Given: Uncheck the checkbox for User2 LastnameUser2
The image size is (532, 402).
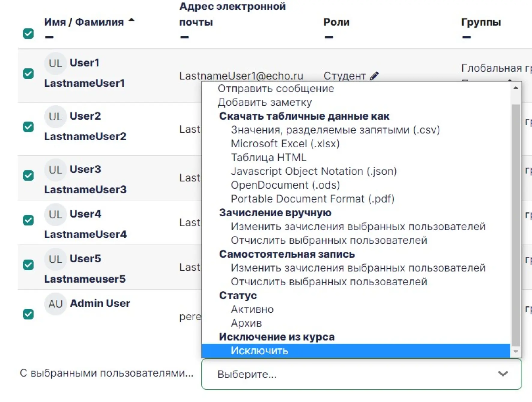Looking at the screenshot, I should (x=28, y=127).
